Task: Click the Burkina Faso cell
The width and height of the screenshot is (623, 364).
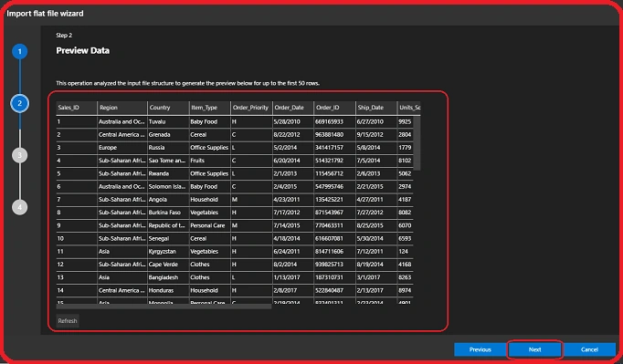Action: (168, 213)
